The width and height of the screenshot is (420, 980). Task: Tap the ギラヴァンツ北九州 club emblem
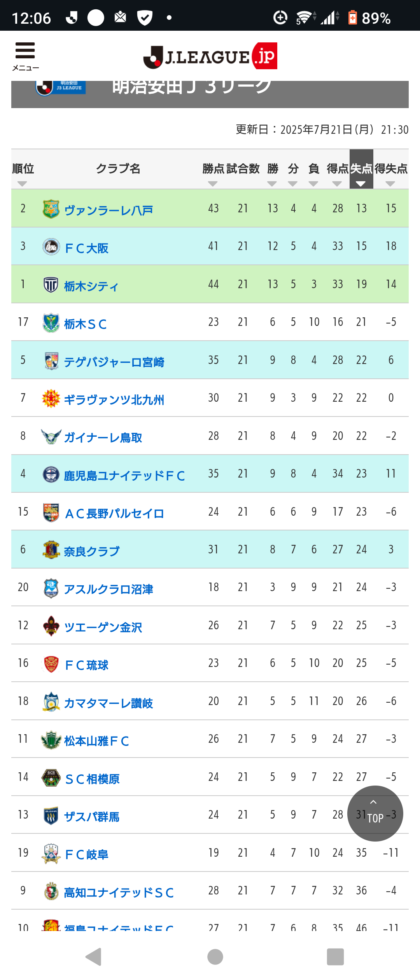coord(51,399)
